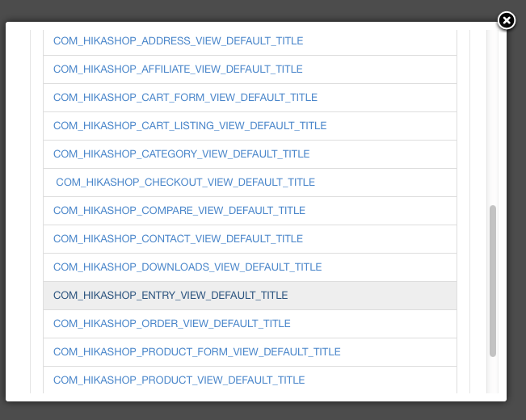This screenshot has height=420, width=526.
Task: Click blank space in the highlighted ENTRY row
Action: click(x=372, y=296)
